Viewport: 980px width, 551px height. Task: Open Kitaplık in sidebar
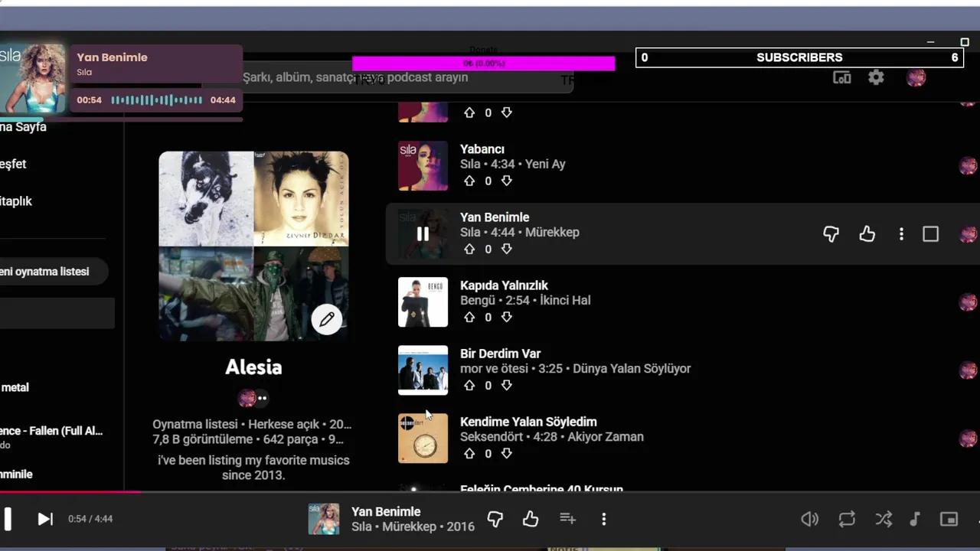point(16,201)
